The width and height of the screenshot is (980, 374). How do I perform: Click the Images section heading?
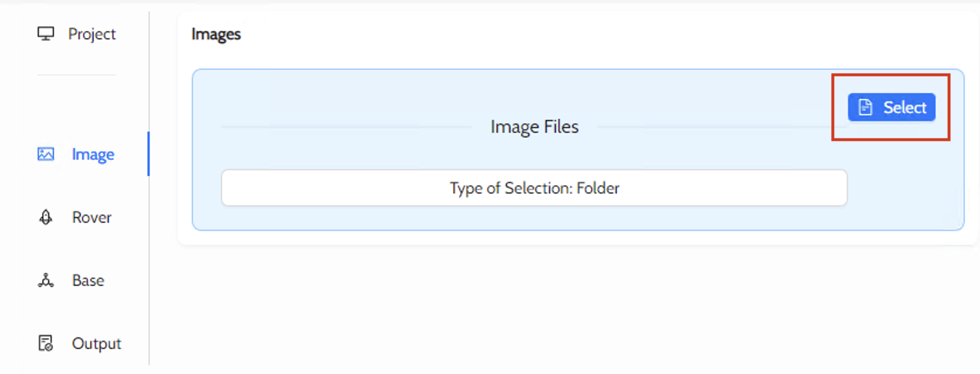pyautogui.click(x=216, y=34)
